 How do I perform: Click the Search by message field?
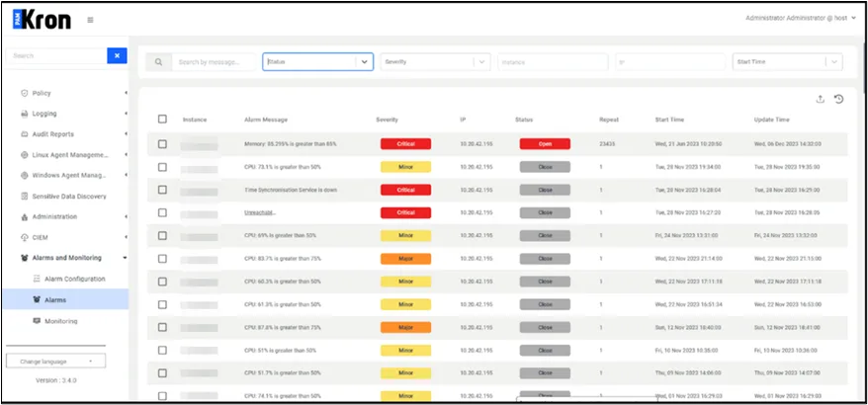(x=214, y=62)
